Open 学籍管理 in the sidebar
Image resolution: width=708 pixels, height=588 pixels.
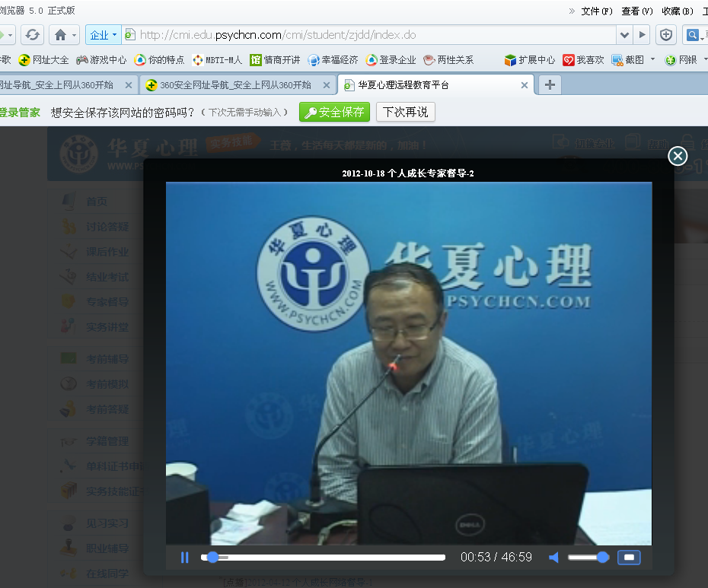pos(107,441)
